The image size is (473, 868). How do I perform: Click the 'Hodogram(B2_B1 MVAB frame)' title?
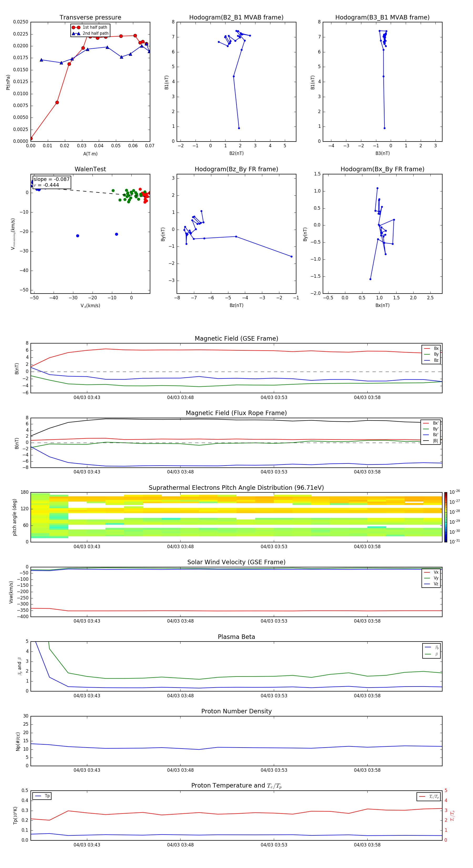236,18
